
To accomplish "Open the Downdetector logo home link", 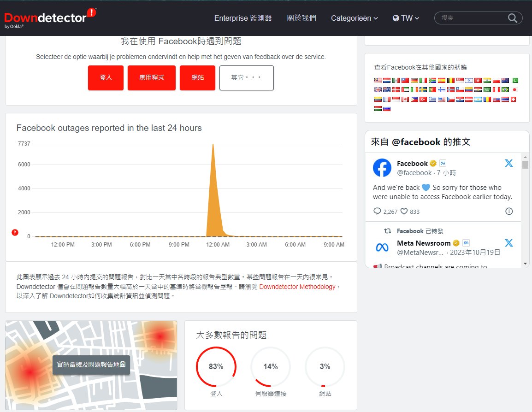I will pos(50,18).
